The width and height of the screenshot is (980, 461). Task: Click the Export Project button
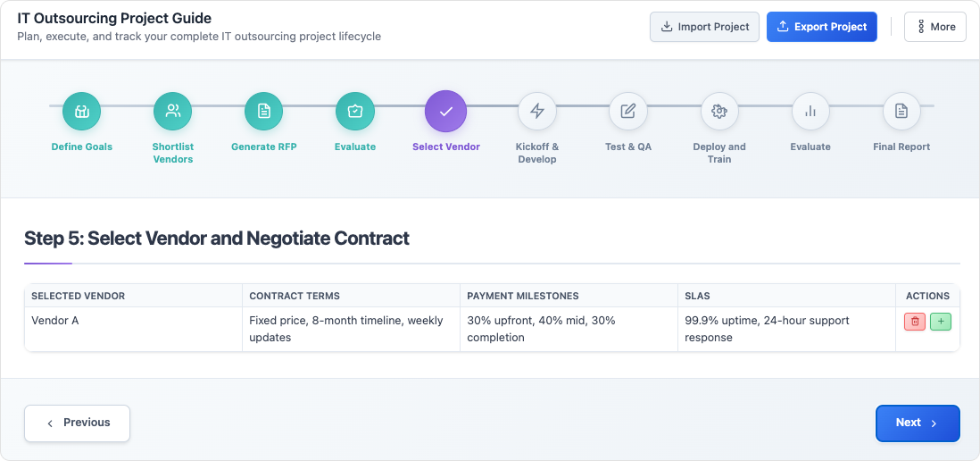click(822, 27)
